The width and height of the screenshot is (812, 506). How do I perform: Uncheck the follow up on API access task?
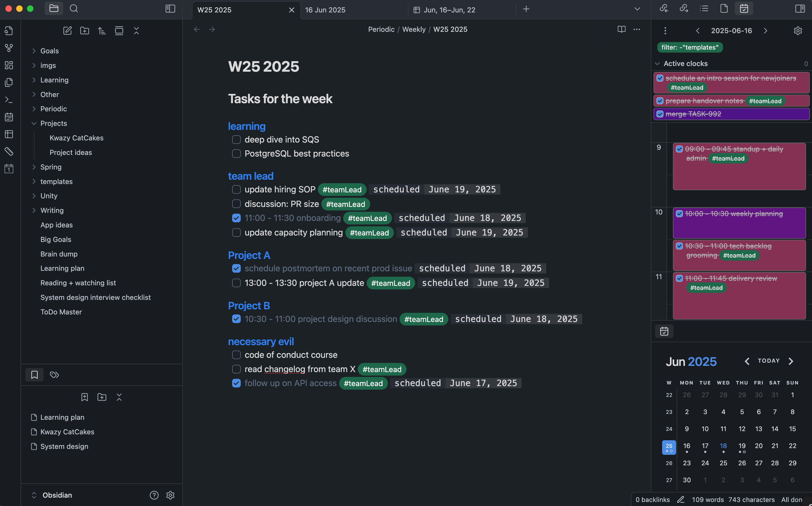point(236,383)
